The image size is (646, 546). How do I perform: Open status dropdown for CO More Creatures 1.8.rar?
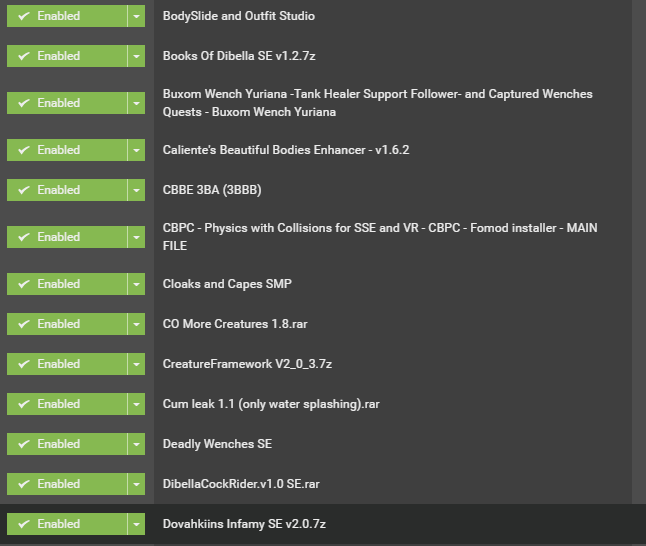click(x=136, y=324)
